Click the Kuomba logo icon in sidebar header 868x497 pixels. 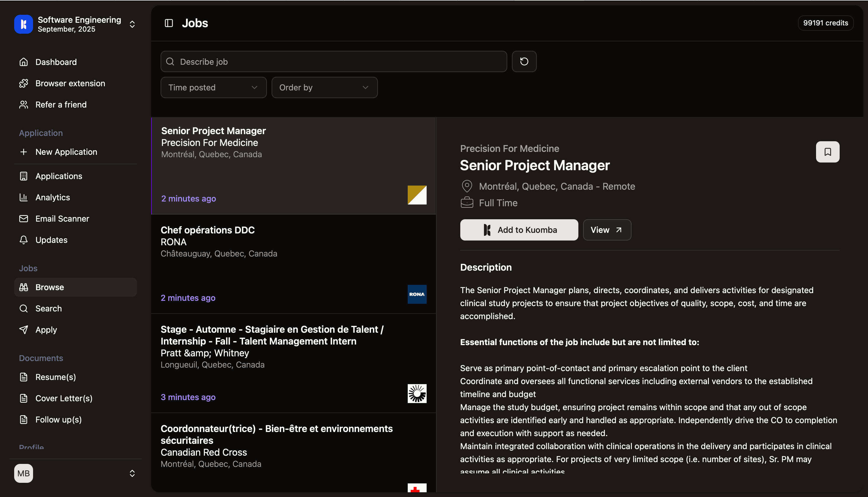[x=24, y=24]
